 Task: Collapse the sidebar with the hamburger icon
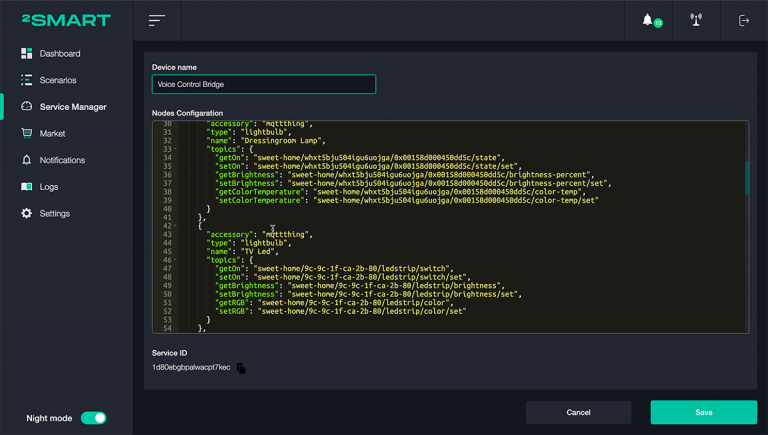click(x=156, y=20)
